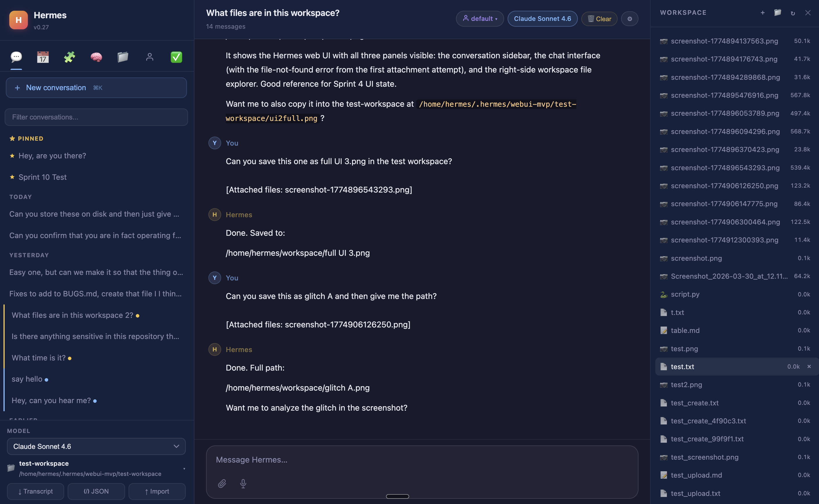Viewport: 819px width, 504px height.
Task: Expand the default profile dropdown
Action: pyautogui.click(x=480, y=19)
